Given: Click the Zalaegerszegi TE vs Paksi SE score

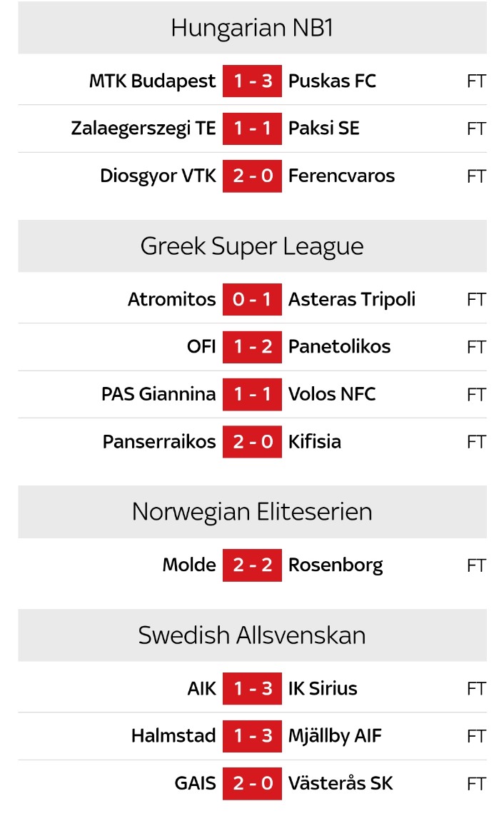Looking at the screenshot, I should 252,129.
